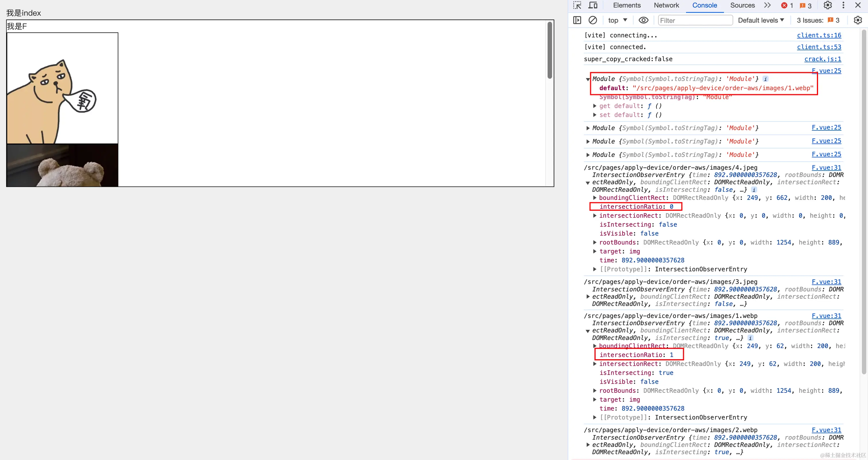Open the DevTools three-dot menu
The height and width of the screenshot is (460, 868).
(x=843, y=5)
